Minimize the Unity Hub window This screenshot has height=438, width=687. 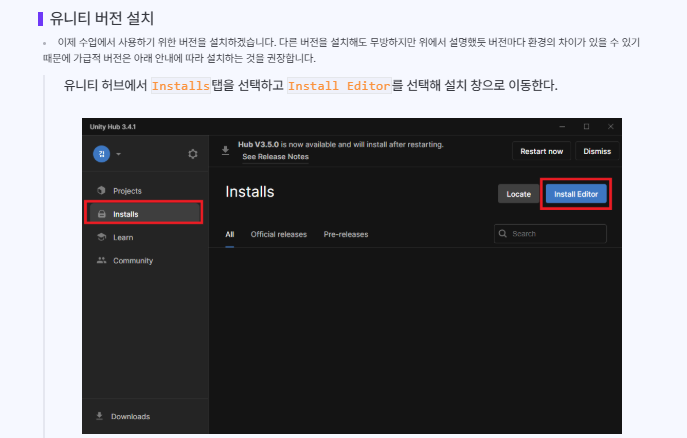(x=562, y=127)
